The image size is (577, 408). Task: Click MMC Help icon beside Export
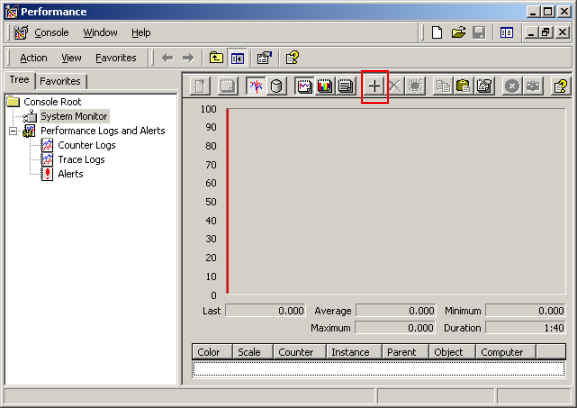point(293,58)
